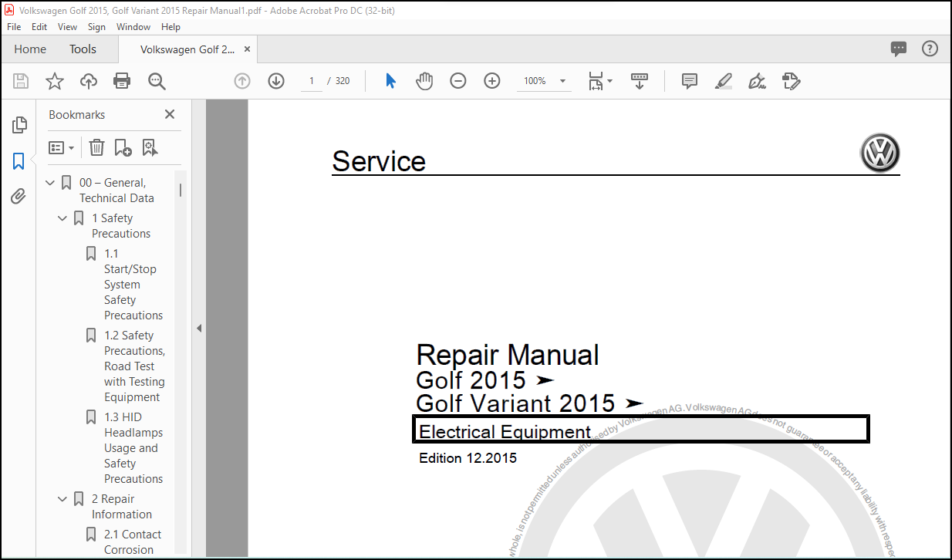
Task: Open the zoom percentage dropdown
Action: click(562, 81)
